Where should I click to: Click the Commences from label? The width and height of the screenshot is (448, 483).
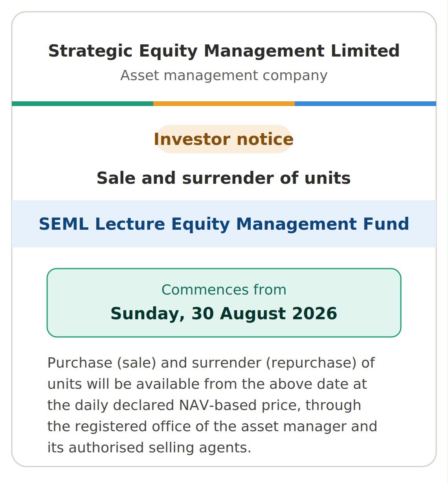(x=224, y=290)
